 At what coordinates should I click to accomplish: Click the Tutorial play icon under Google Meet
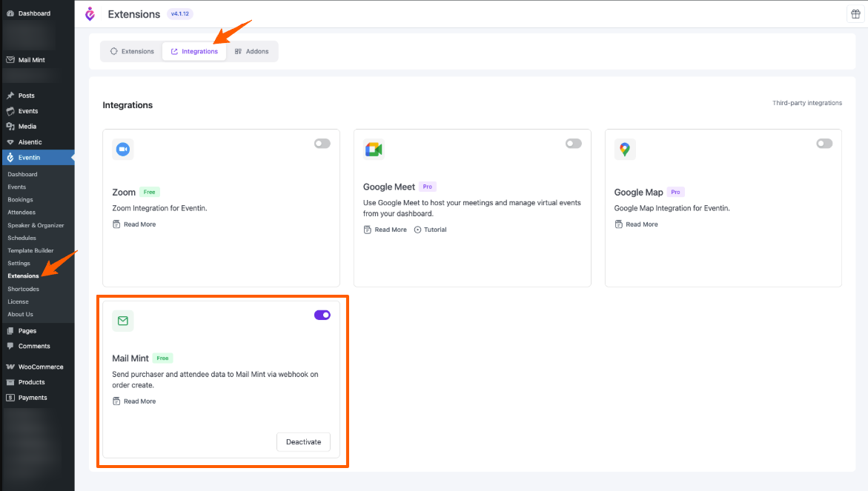417,230
